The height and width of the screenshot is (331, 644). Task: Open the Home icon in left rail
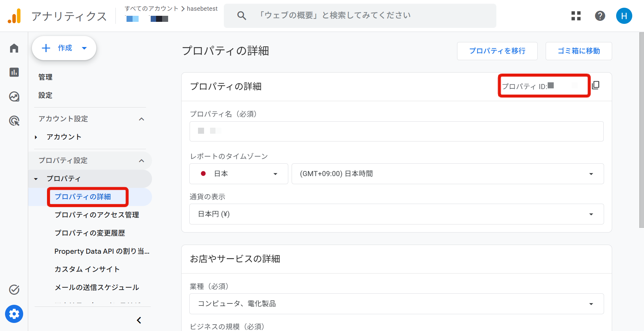[x=14, y=48]
